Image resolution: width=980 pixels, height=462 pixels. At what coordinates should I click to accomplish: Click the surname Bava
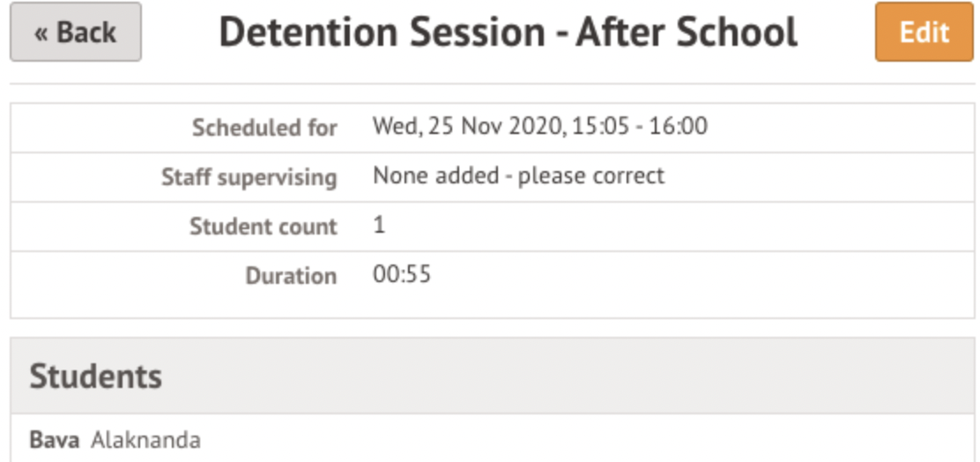pyautogui.click(x=56, y=439)
